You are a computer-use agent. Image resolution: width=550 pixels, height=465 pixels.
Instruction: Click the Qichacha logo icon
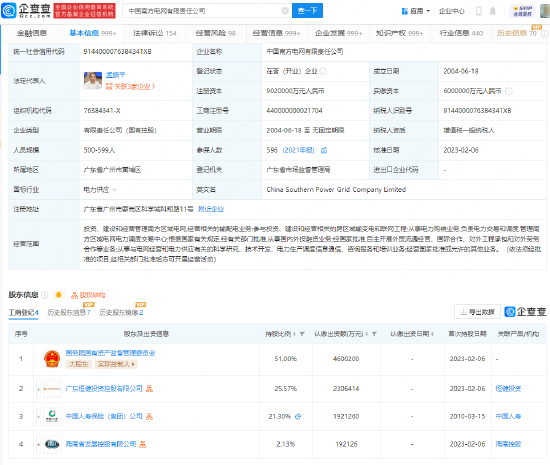pos(9,11)
